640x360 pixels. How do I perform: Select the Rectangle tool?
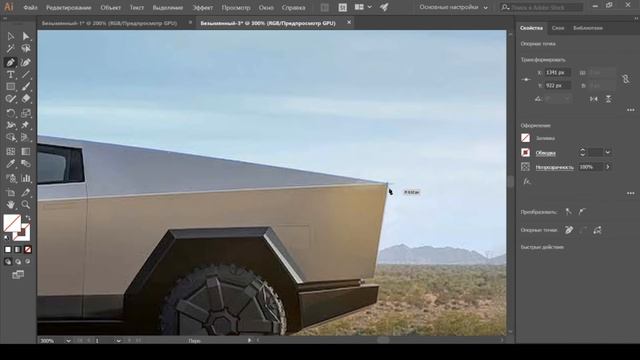tap(11, 87)
